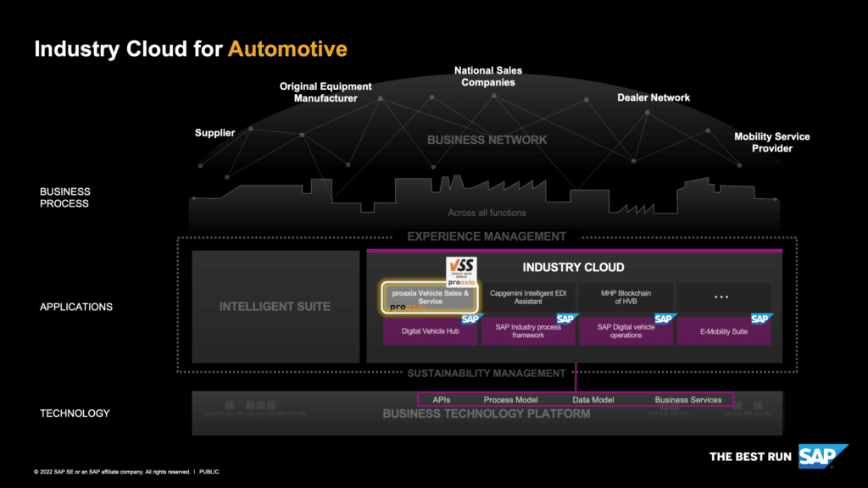Select the three-dots more tile in Industry Cloud
The height and width of the screenshot is (488, 868).
click(723, 296)
